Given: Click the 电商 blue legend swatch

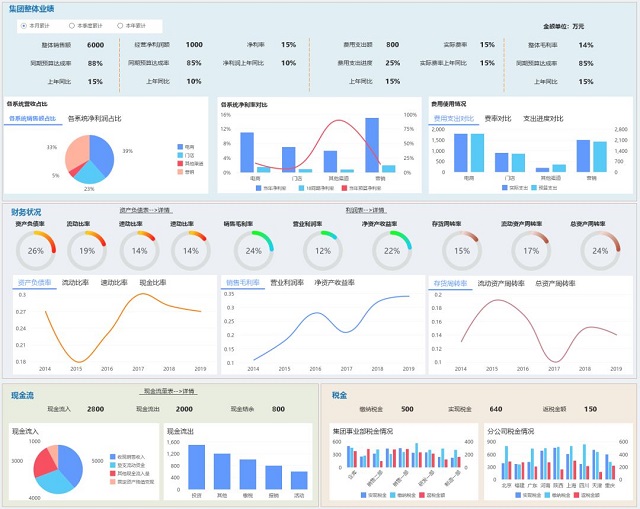Looking at the screenshot, I should 180,147.
